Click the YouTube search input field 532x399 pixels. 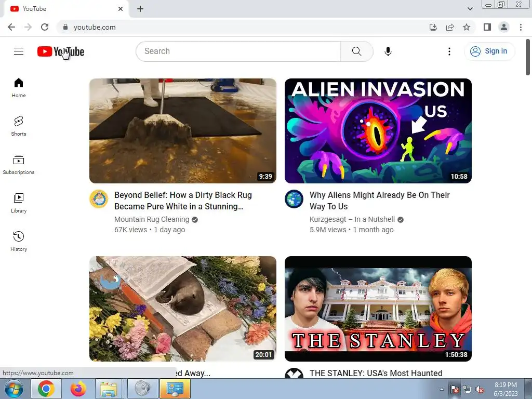click(x=238, y=51)
